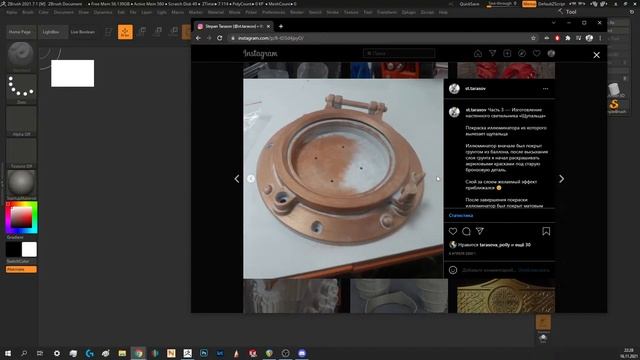Open the Chrome three-dot menu
The height and width of the screenshot is (360, 640).
600,38
